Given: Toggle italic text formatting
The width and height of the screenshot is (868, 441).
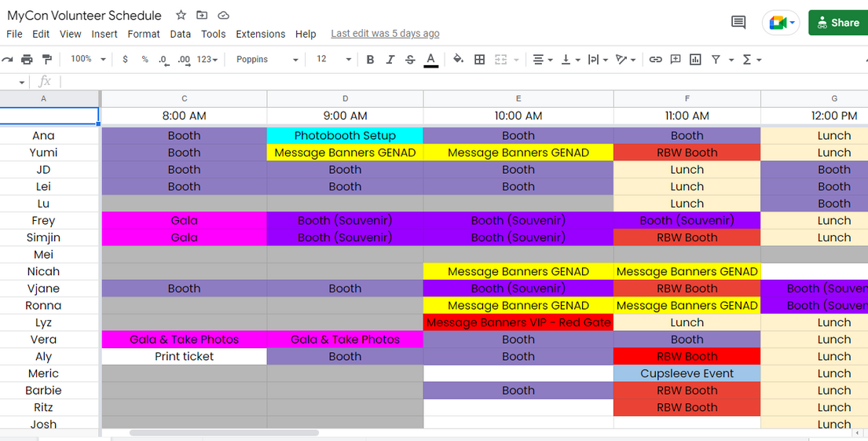Looking at the screenshot, I should 390,60.
